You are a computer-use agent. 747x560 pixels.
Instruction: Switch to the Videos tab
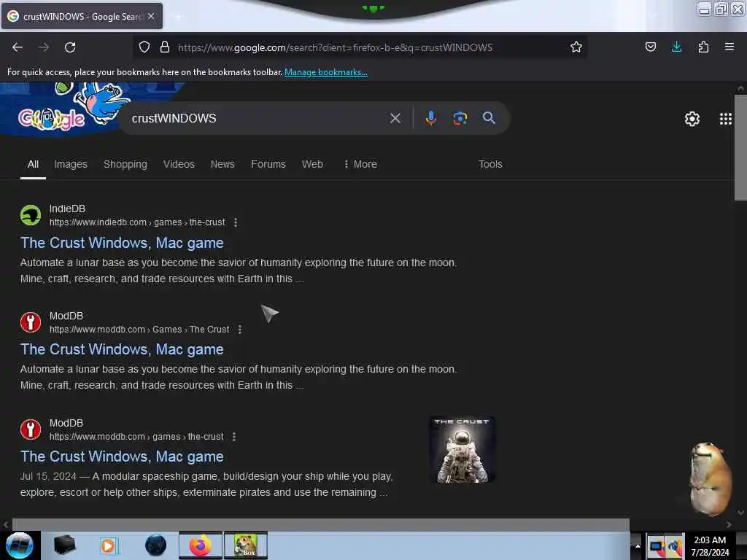pos(179,164)
